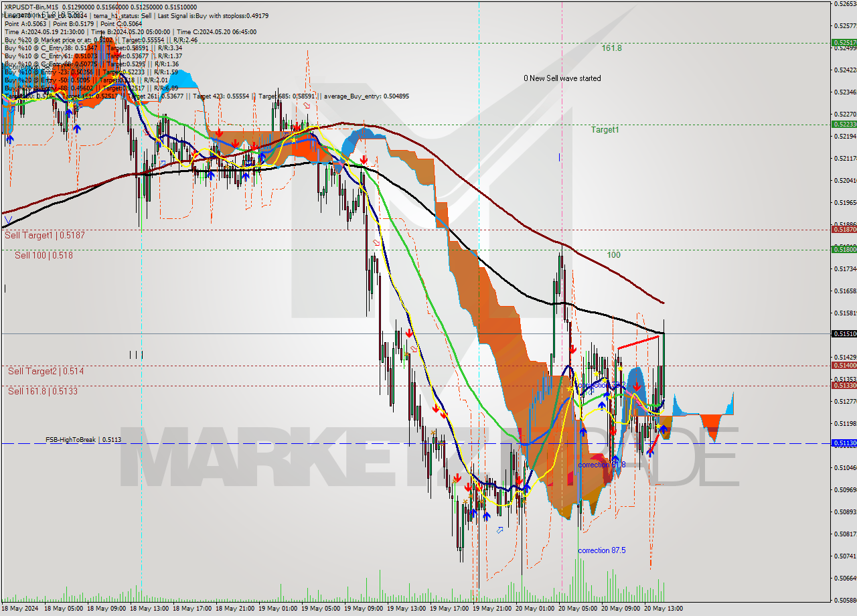Click the 0.51198 price axis value
Screen dimensions: 857x616
coord(845,423)
